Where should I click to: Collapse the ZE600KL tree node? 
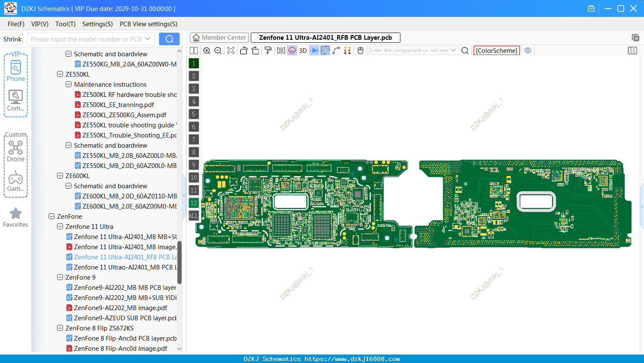click(60, 176)
